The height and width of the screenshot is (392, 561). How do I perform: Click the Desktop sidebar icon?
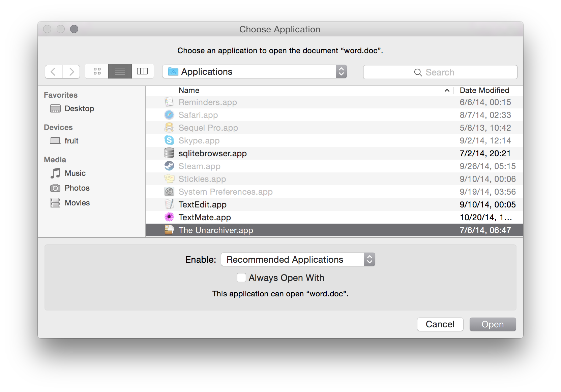pyautogui.click(x=55, y=108)
